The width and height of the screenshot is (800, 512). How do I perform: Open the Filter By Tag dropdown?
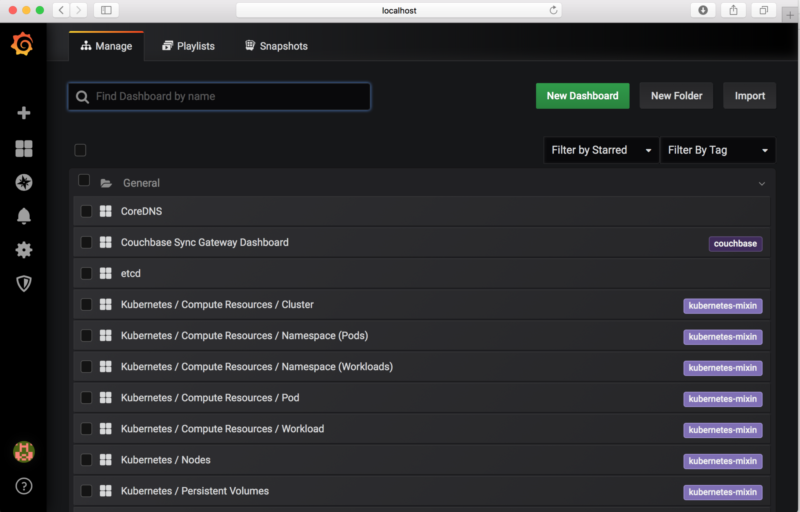tap(717, 150)
